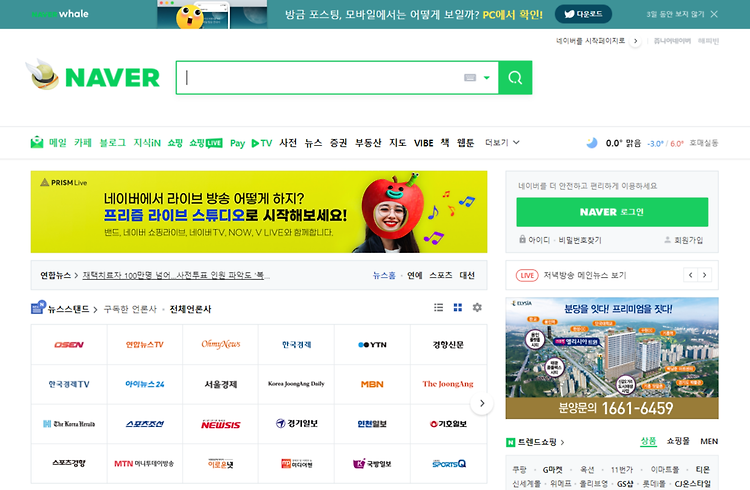Click 스포츠 news link

pyautogui.click(x=441, y=275)
